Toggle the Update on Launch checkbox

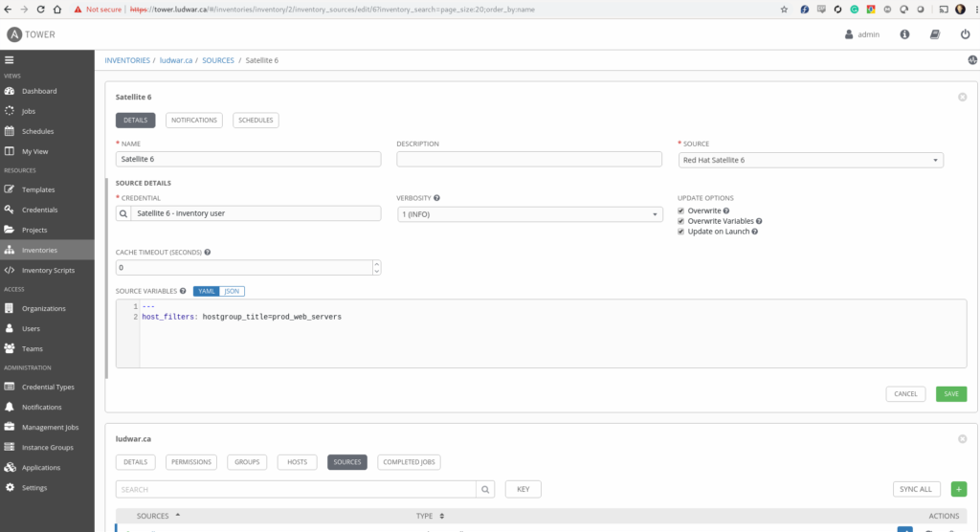[681, 232]
